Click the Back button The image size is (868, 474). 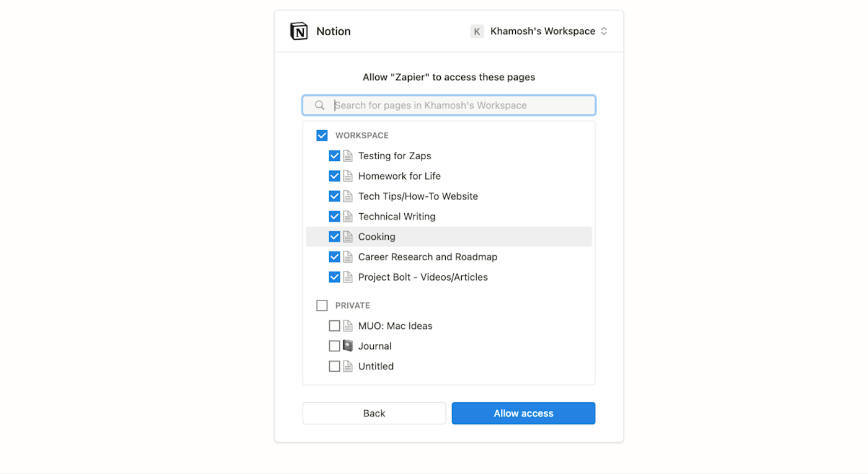(374, 413)
